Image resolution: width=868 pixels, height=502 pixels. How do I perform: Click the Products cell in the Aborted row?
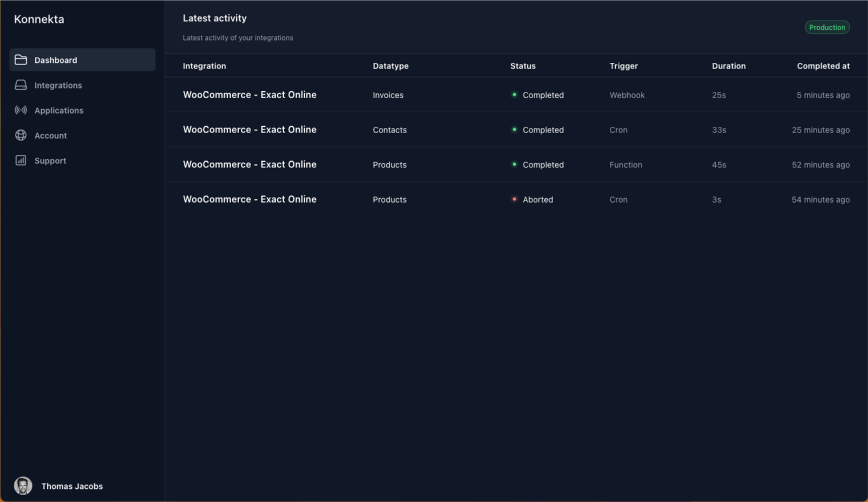[390, 199]
